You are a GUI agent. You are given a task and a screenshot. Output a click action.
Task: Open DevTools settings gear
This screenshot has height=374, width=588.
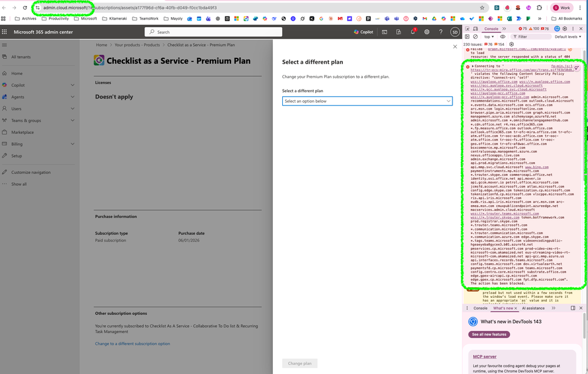(x=565, y=28)
